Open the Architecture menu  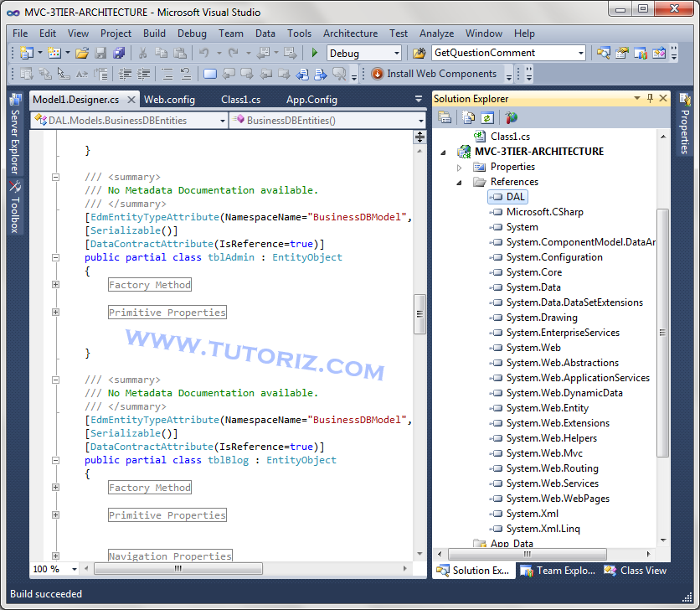(x=350, y=34)
